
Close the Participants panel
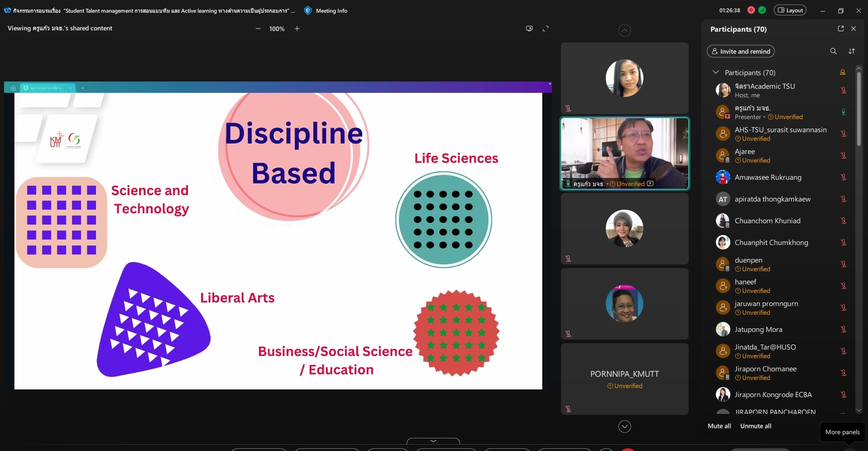click(854, 29)
